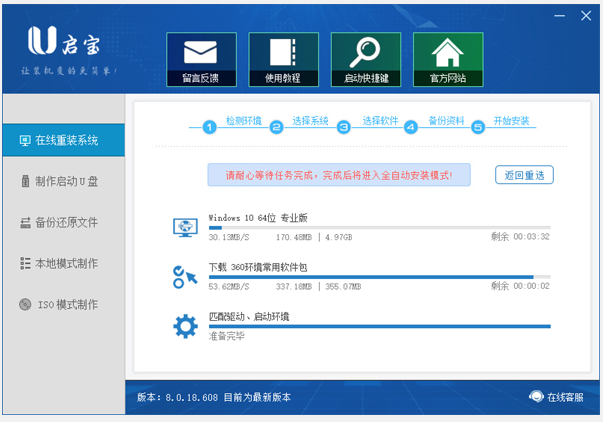Click step 3 circle 选择软件
The height and width of the screenshot is (422, 603).
tap(344, 127)
